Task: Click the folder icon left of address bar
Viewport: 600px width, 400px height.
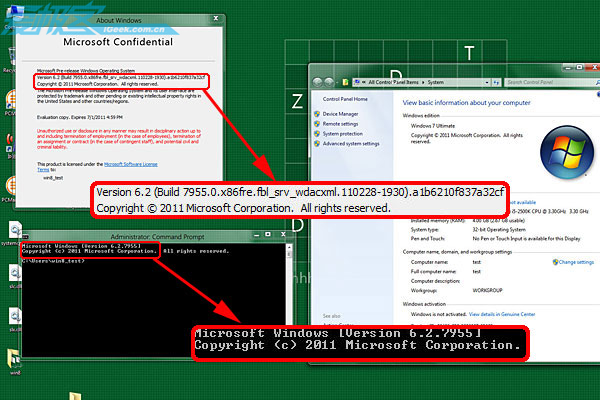Action: pos(346,82)
